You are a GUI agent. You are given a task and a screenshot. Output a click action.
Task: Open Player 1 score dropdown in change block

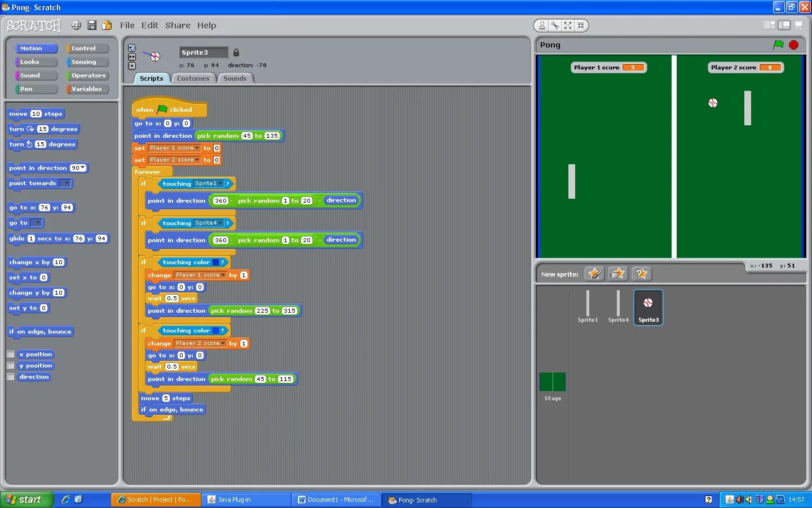click(x=223, y=275)
